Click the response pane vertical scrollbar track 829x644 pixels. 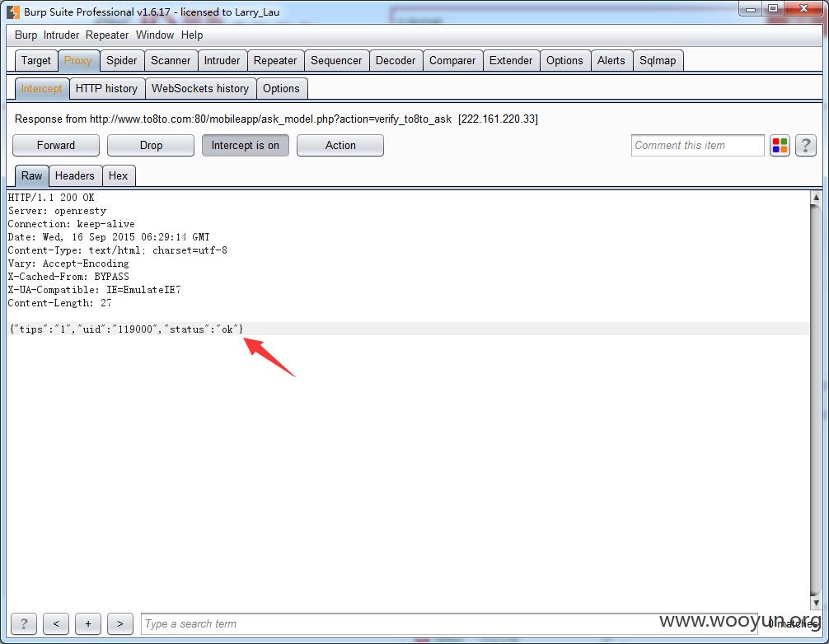coord(816,400)
